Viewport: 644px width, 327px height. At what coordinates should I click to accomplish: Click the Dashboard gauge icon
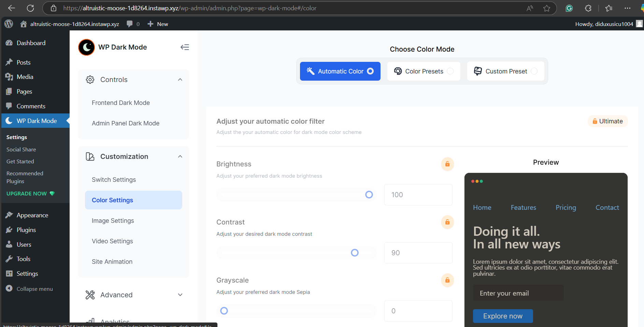pyautogui.click(x=9, y=43)
